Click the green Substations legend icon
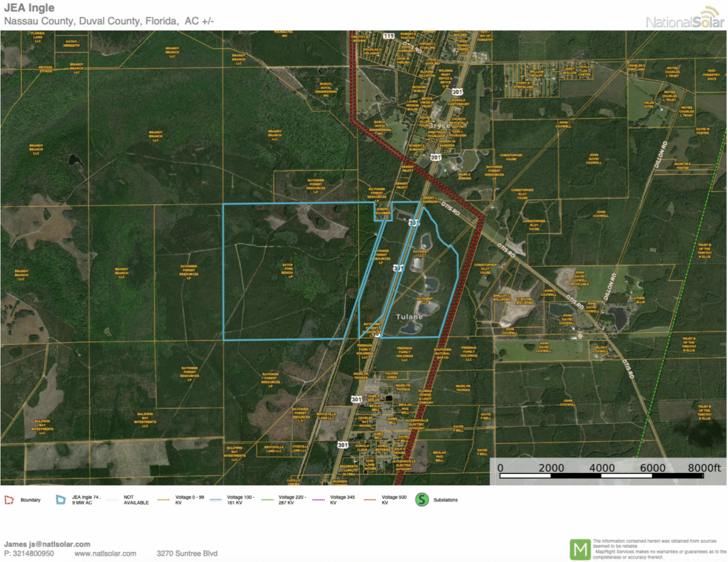728x562 pixels. pyautogui.click(x=422, y=499)
